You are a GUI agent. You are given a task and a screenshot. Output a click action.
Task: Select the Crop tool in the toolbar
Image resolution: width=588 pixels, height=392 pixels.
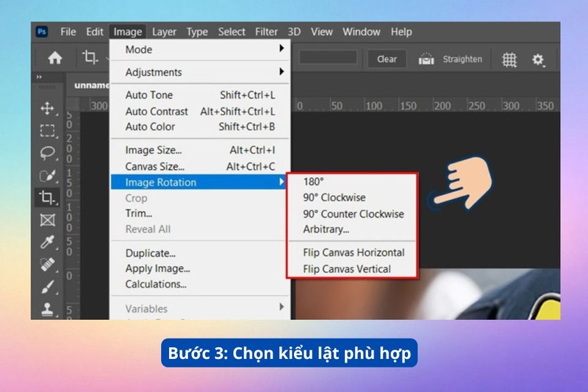[47, 197]
